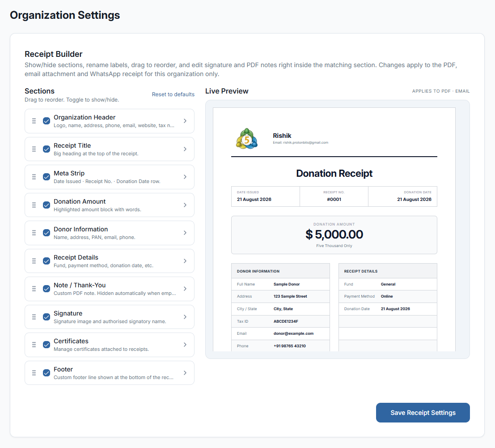The width and height of the screenshot is (495, 448).
Task: Open the Donation Amount section chevron
Action: click(x=185, y=205)
